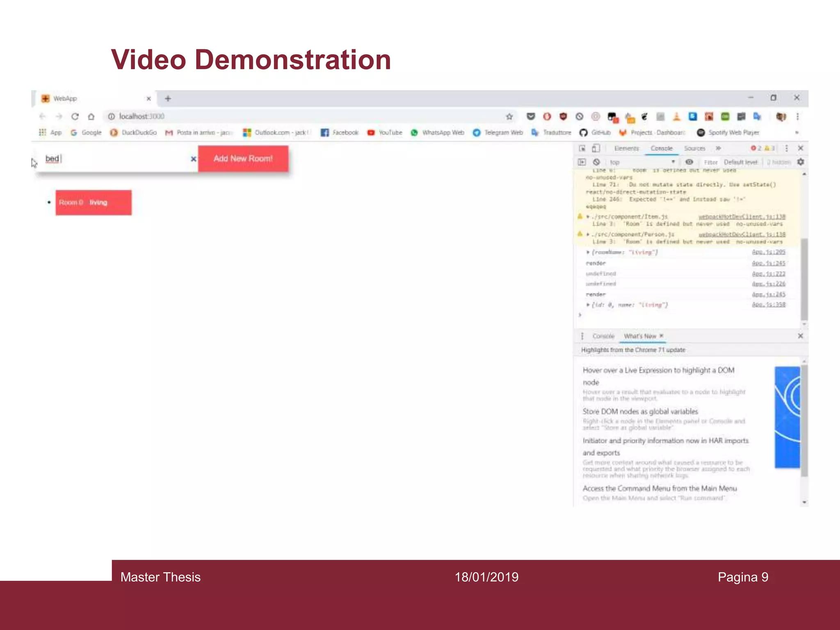Expand more DevTools tabs chevron
The height and width of the screenshot is (630, 840).
[x=718, y=148]
